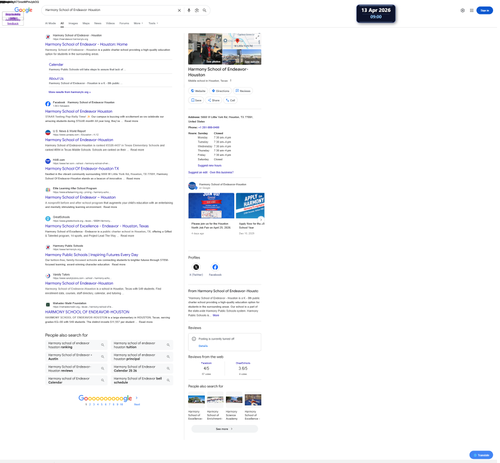The width and height of the screenshot is (500, 463).
Task: Switch to the Images tab
Action: pyautogui.click(x=73, y=23)
